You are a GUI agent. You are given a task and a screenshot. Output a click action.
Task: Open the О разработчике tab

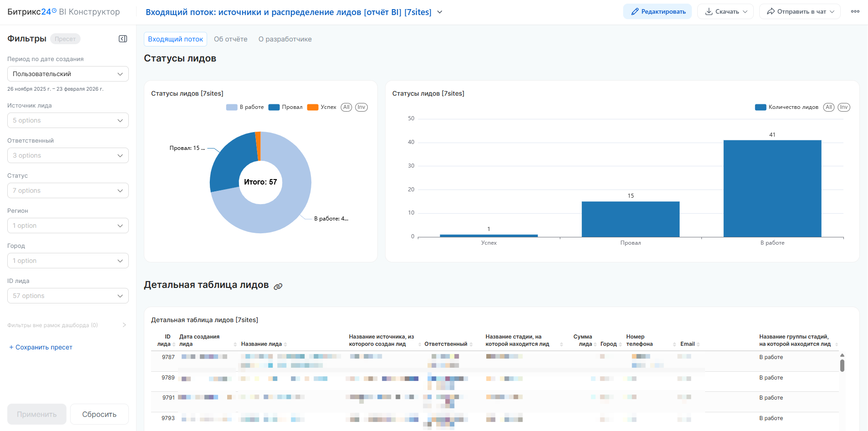pyautogui.click(x=285, y=39)
